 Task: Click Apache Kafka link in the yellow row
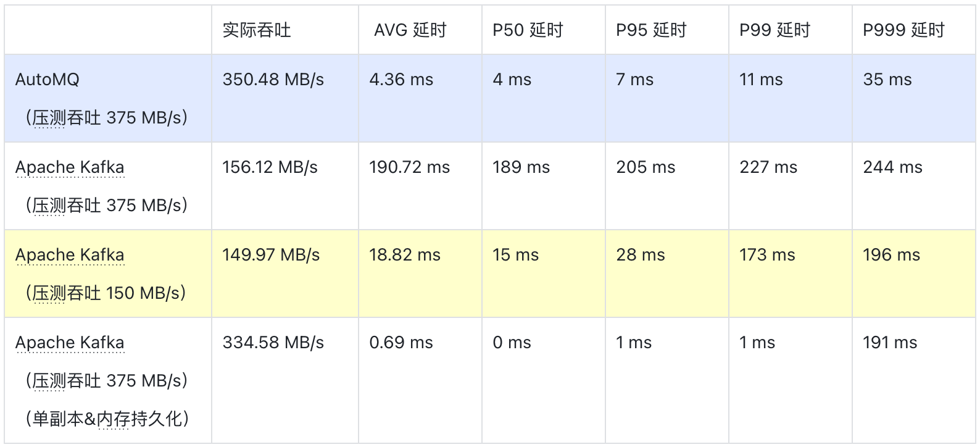pos(70,255)
